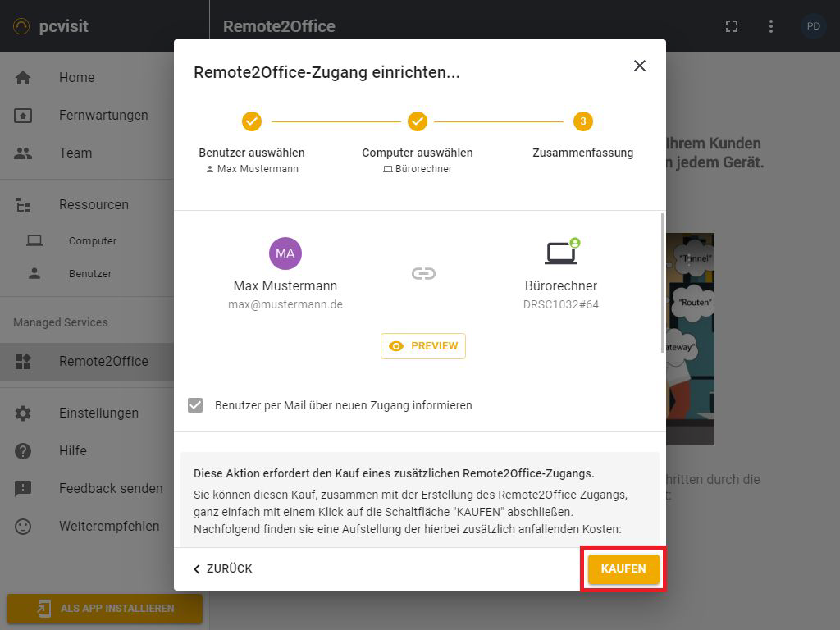
Task: Open the PD user profile avatar
Action: (813, 26)
